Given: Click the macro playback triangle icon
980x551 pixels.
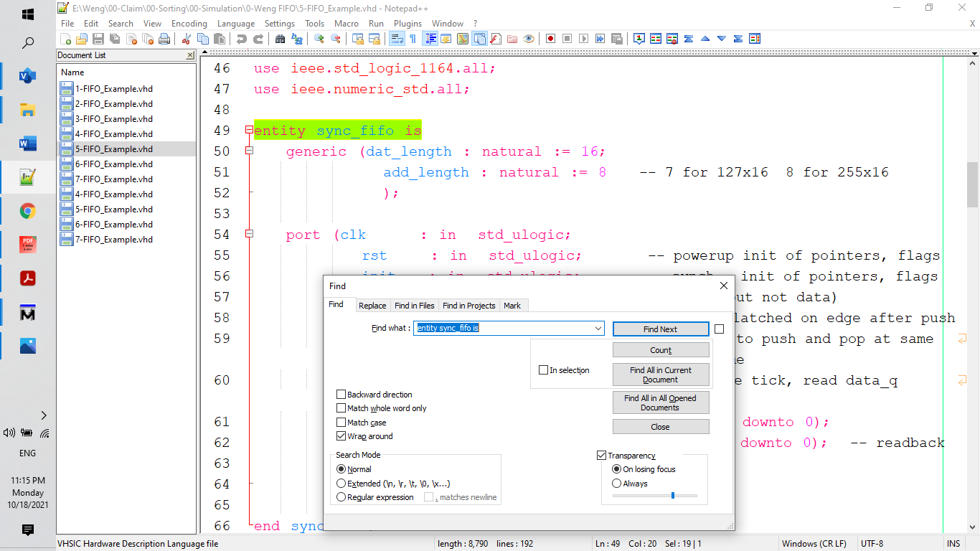Looking at the screenshot, I should pyautogui.click(x=583, y=39).
